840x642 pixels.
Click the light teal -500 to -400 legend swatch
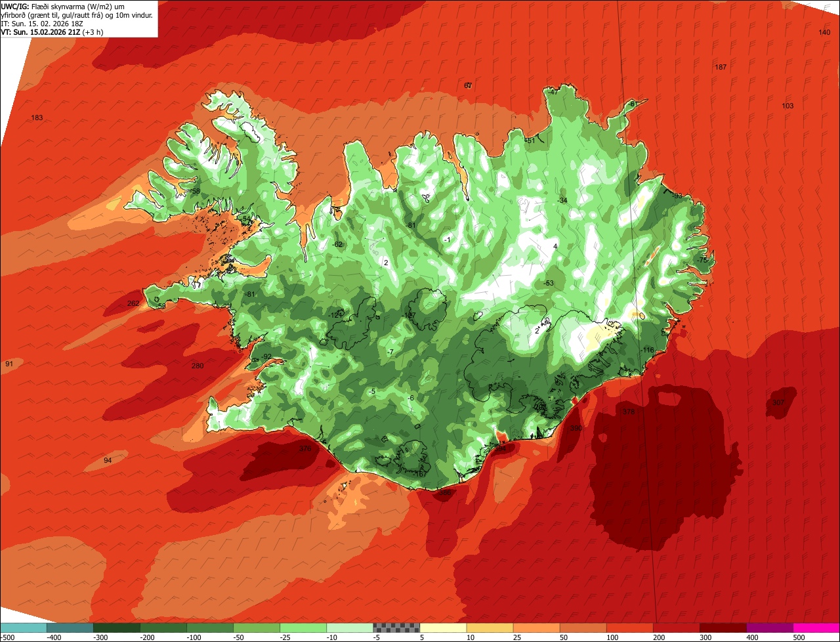(24, 628)
